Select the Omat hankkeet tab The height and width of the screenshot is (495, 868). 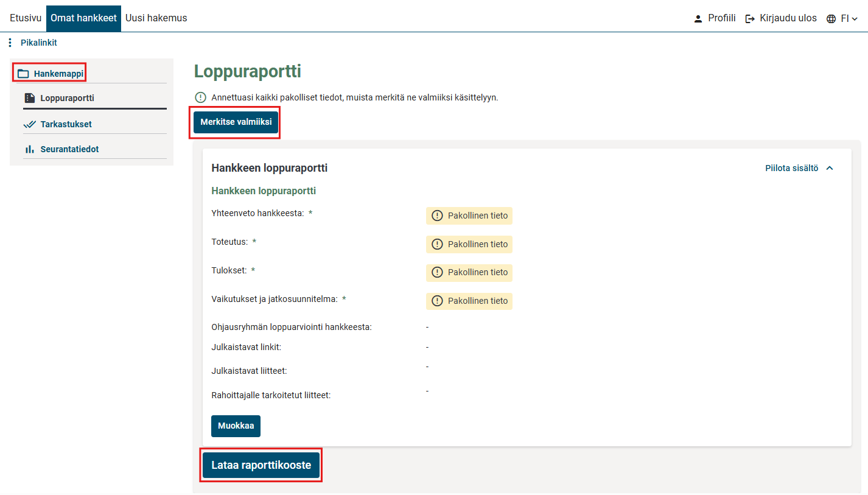coord(83,18)
